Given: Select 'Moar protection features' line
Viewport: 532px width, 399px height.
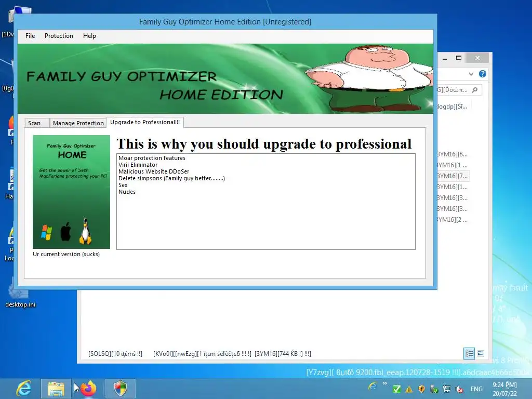Looking at the screenshot, I should [152, 158].
